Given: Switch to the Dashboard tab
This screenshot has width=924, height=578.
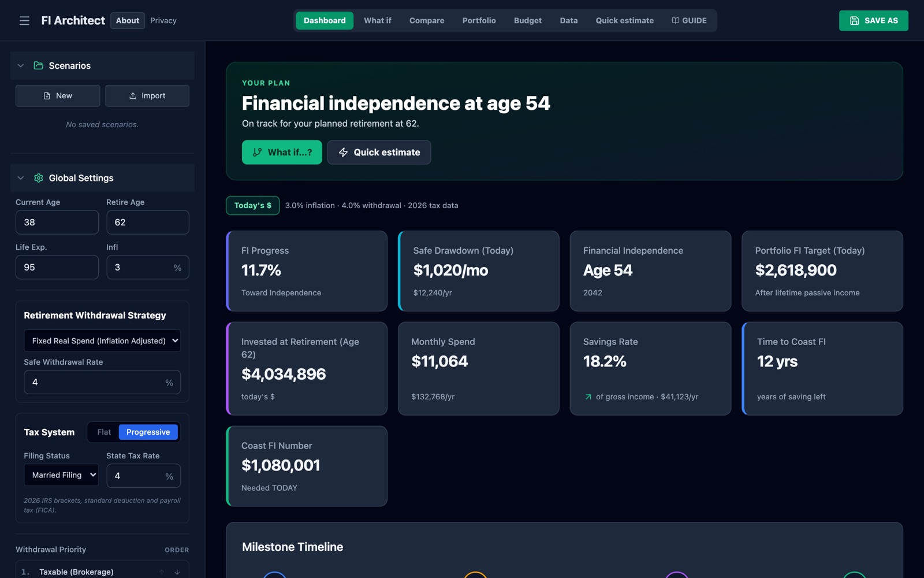Looking at the screenshot, I should coord(325,21).
